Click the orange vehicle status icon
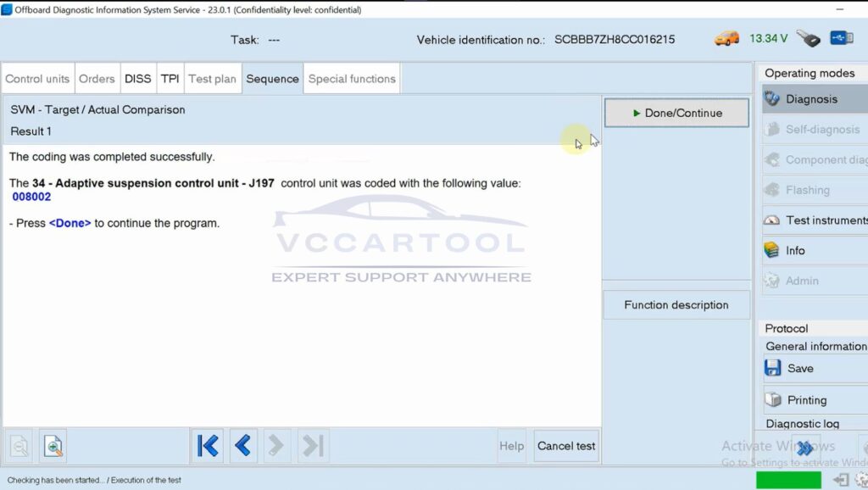Image resolution: width=868 pixels, height=490 pixels. point(726,39)
